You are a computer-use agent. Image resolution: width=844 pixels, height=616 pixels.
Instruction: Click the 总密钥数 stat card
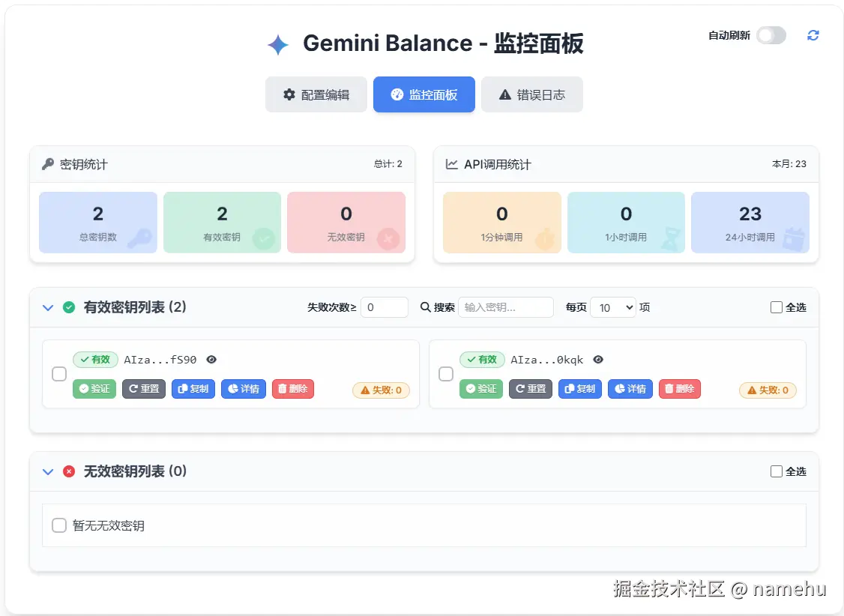pos(98,223)
